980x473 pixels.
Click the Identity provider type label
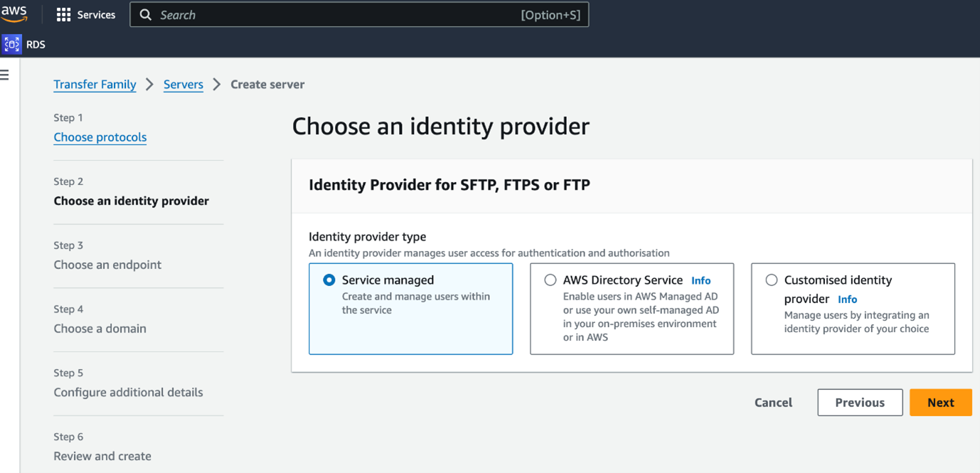coord(368,237)
